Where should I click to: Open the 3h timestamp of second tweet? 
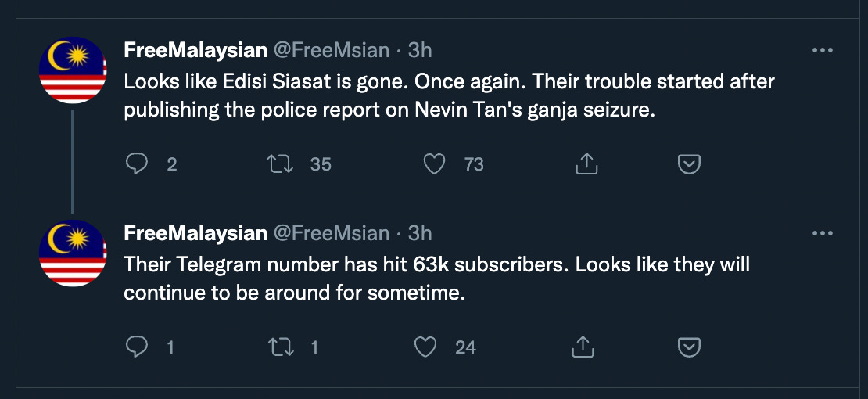420,233
